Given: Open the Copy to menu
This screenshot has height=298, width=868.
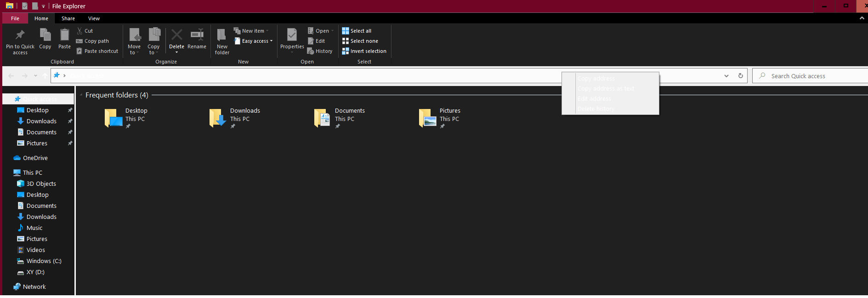Looking at the screenshot, I should [x=153, y=41].
